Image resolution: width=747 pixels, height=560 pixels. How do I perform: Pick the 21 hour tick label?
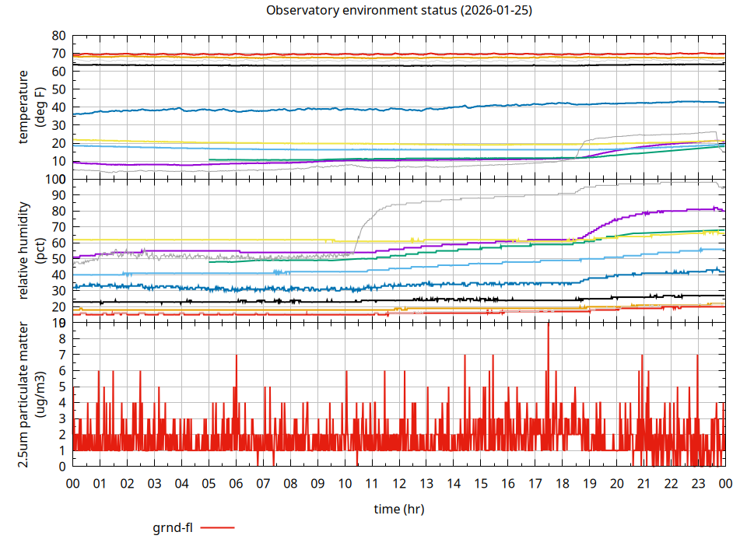[x=644, y=483]
